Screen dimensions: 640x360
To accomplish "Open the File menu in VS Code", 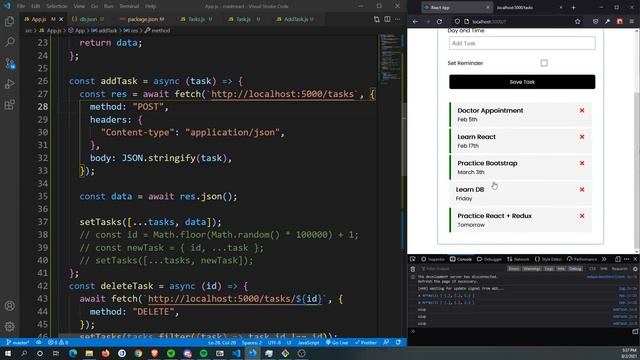I will (x=21, y=6).
